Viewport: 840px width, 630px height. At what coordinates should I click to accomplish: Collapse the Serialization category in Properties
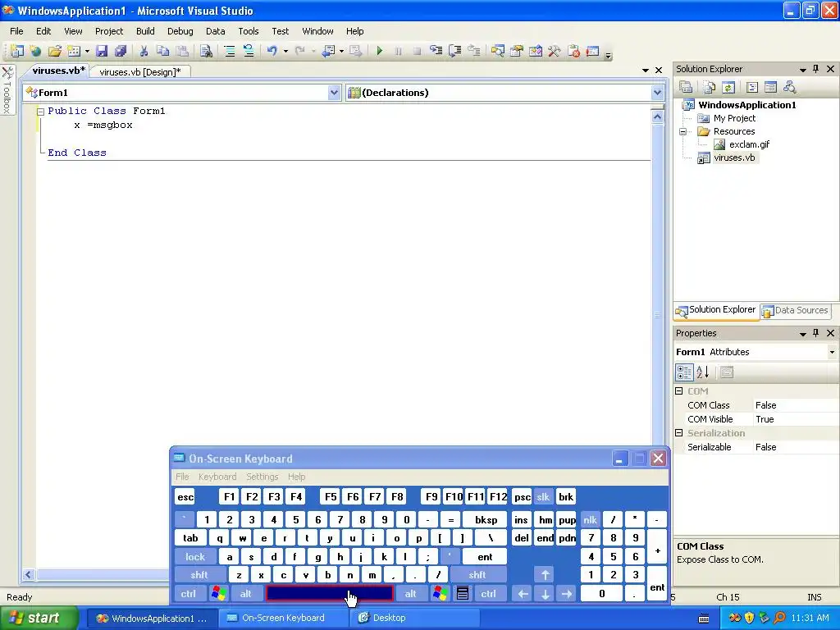pyautogui.click(x=678, y=433)
